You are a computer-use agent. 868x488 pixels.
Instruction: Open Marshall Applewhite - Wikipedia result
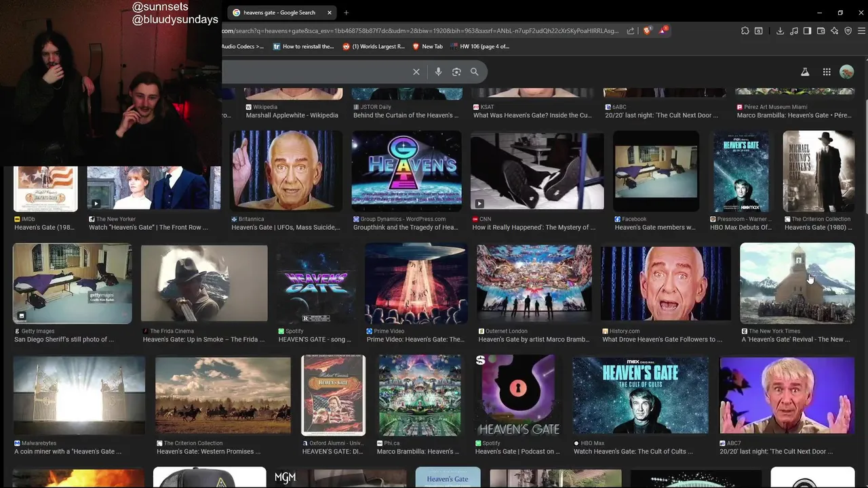[292, 115]
